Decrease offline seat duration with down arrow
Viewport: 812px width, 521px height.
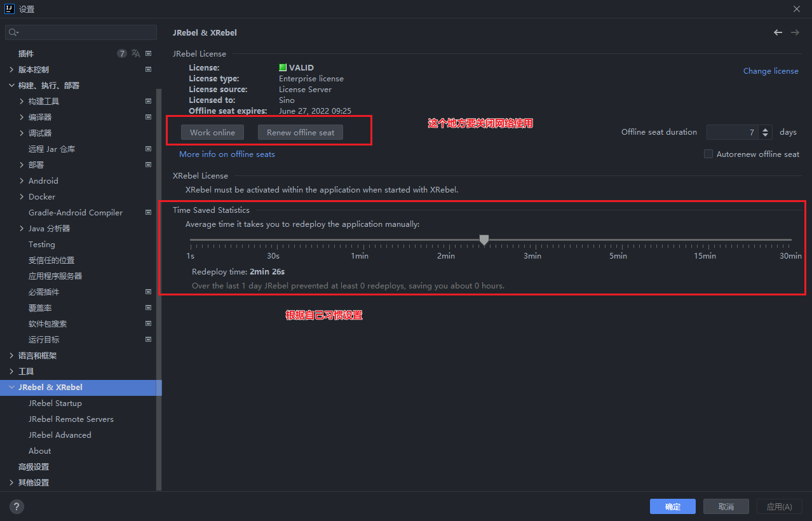(x=766, y=135)
